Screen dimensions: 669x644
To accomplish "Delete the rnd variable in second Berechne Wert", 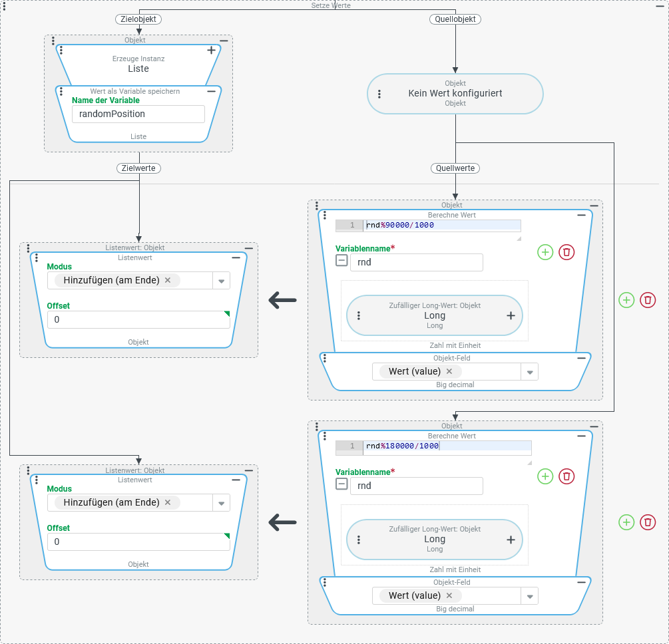I will point(566,476).
